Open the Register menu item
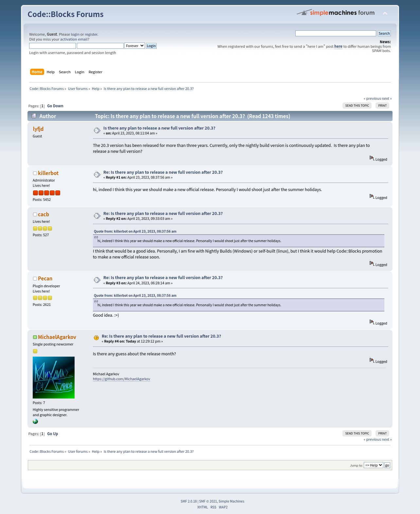 coord(96,72)
